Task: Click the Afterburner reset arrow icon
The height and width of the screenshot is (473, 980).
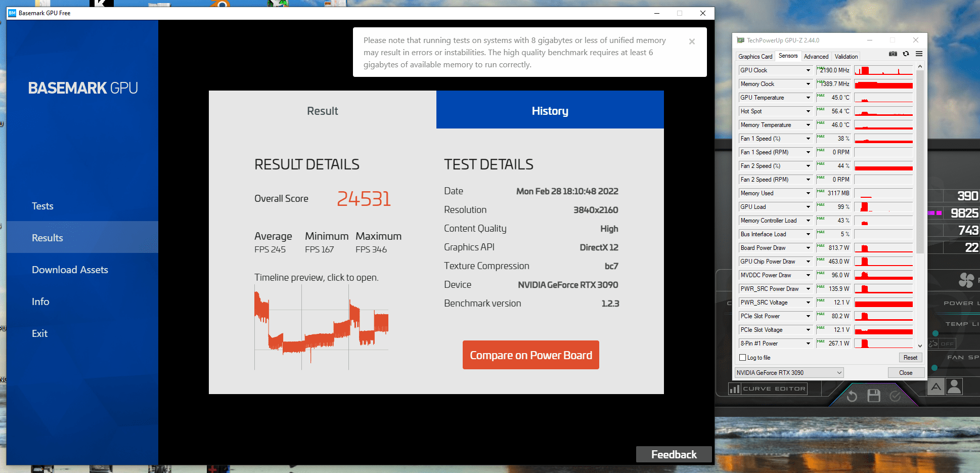Action: (852, 396)
